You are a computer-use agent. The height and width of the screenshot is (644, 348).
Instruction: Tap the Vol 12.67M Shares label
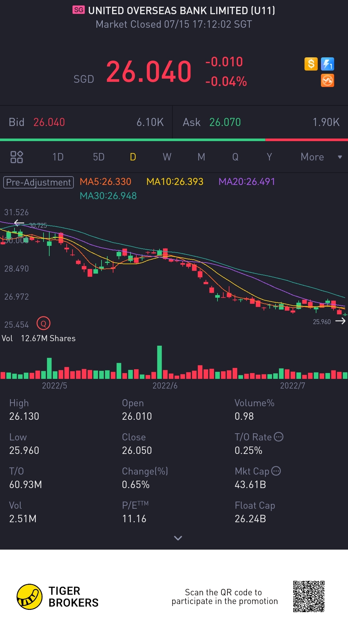pyautogui.click(x=39, y=338)
